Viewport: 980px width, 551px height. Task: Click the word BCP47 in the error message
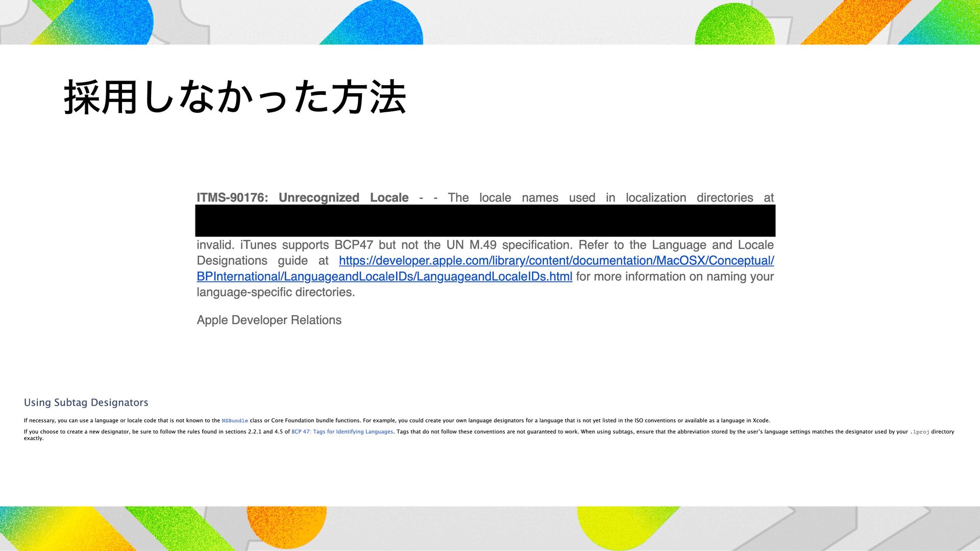(354, 245)
